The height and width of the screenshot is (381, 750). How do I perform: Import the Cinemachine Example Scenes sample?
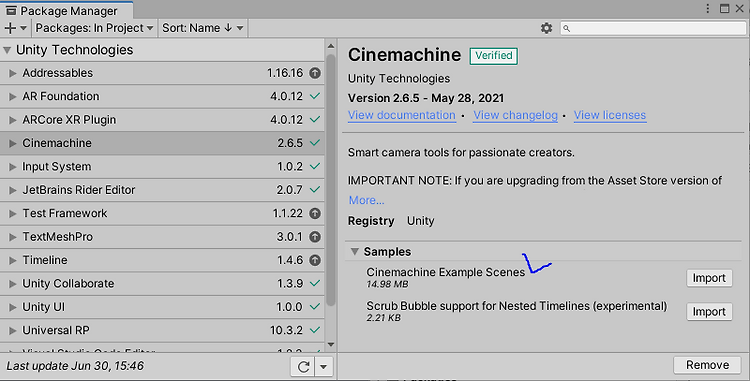tap(709, 278)
